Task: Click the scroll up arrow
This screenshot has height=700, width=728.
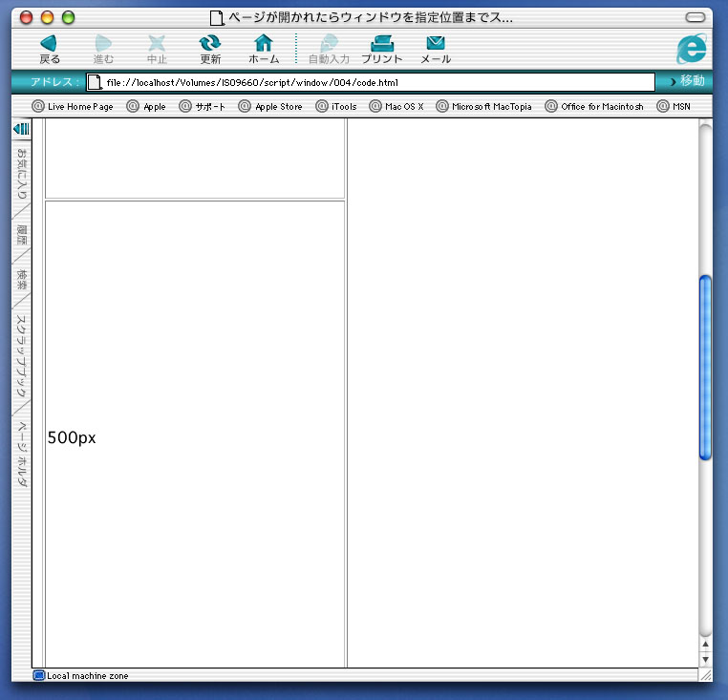Action: (x=705, y=644)
